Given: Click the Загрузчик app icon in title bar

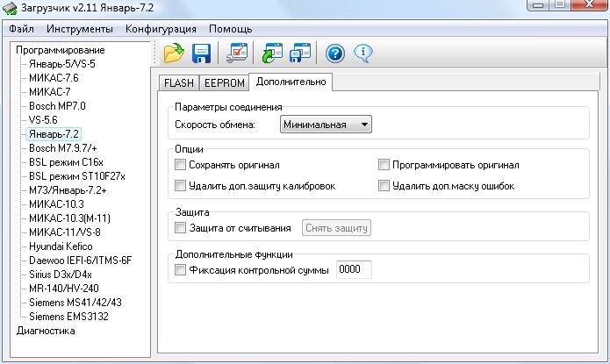Looking at the screenshot, I should 10,8.
